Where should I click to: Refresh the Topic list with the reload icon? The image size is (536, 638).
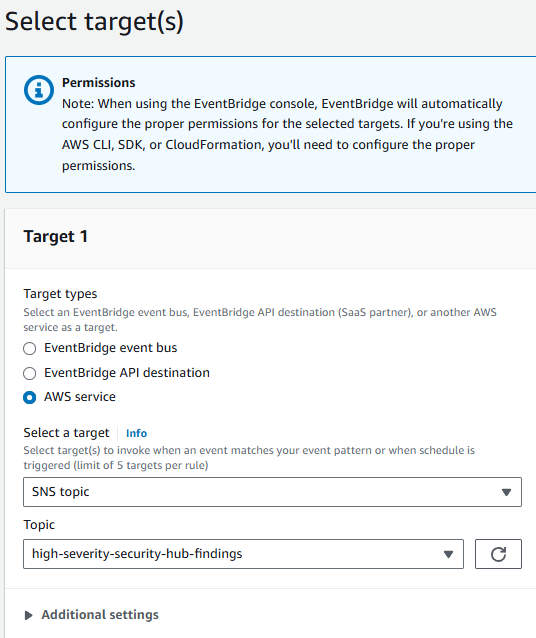click(498, 554)
